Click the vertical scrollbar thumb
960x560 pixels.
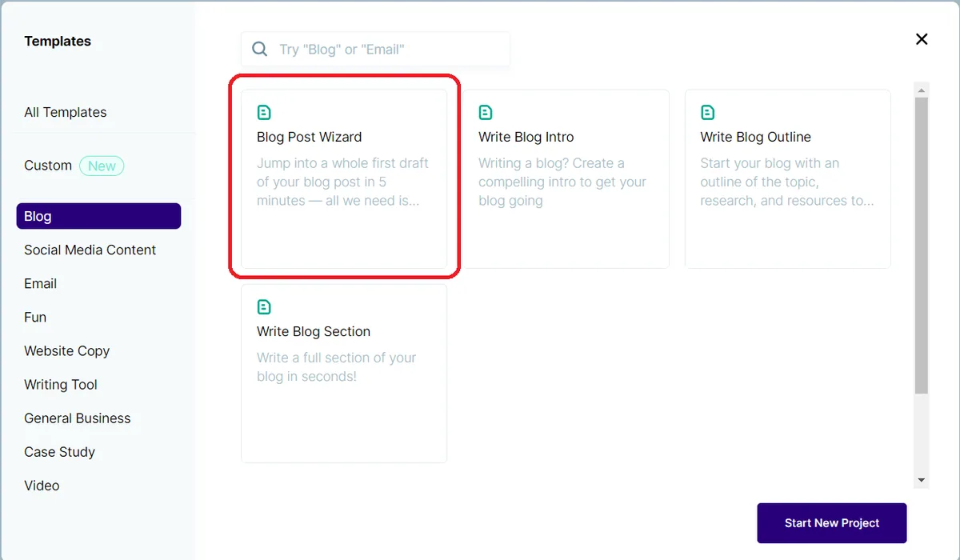click(x=922, y=245)
